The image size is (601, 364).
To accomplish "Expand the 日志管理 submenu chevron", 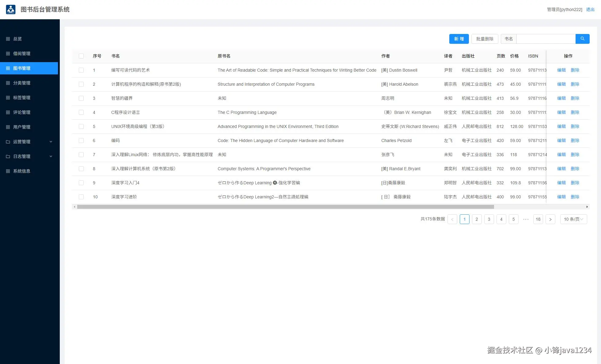I will [x=51, y=156].
